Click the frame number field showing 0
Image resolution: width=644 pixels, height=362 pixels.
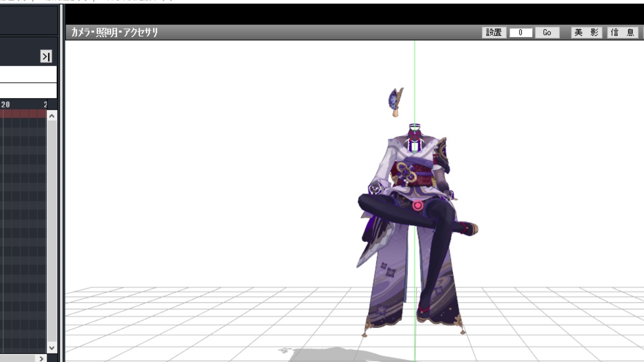point(521,33)
